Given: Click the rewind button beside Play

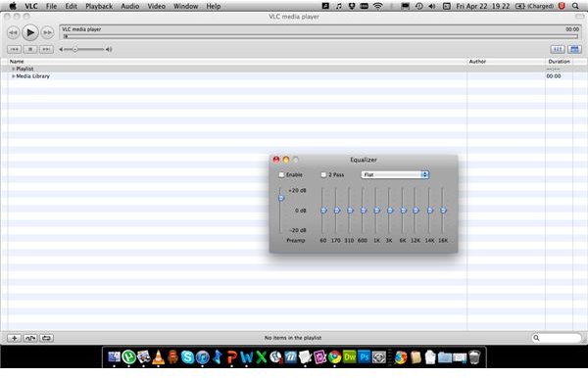Looking at the screenshot, I should pyautogui.click(x=13, y=32).
